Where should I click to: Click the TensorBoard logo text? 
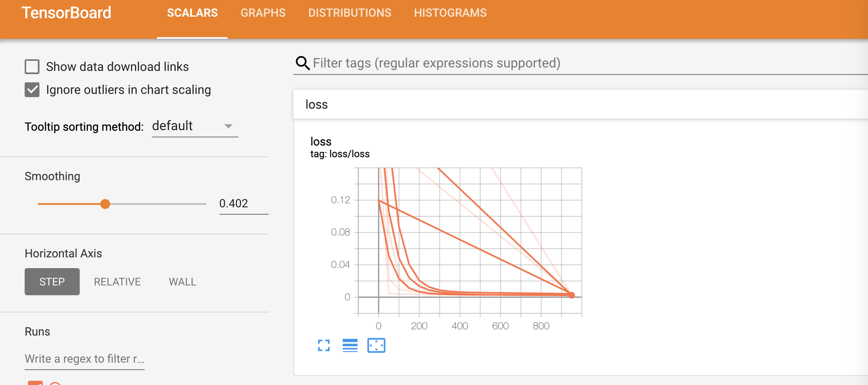[66, 13]
